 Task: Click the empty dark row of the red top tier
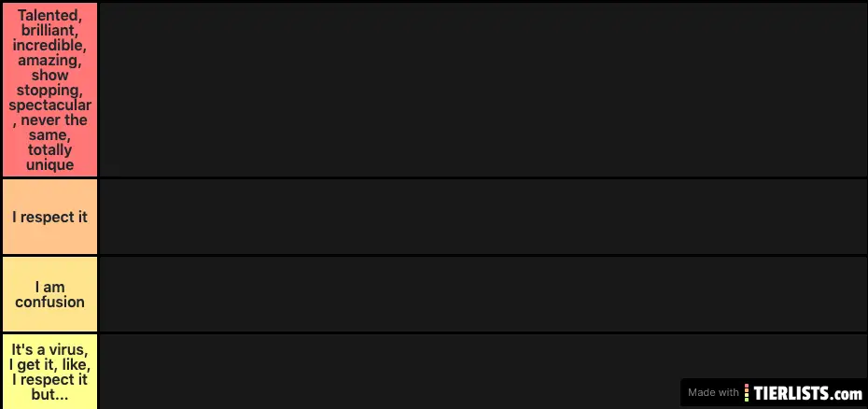(x=483, y=90)
